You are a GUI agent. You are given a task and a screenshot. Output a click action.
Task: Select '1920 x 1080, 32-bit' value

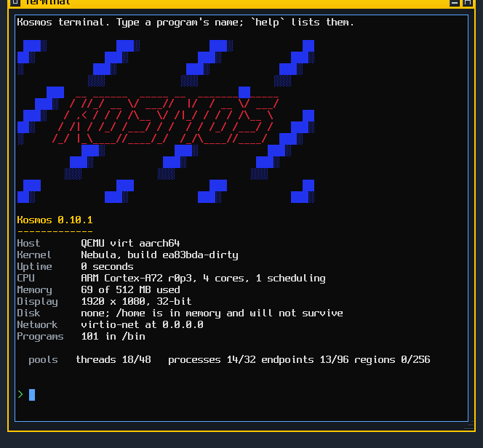[136, 301]
